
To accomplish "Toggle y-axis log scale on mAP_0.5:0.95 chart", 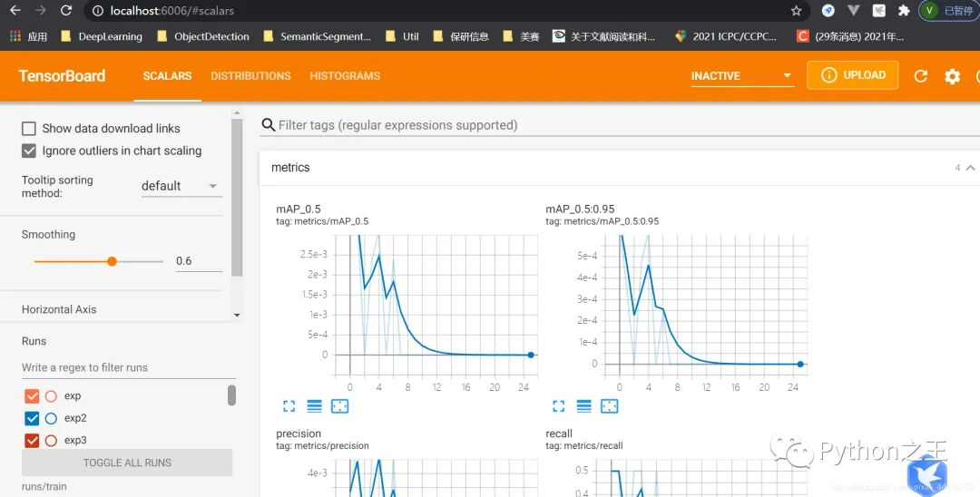I will coord(583,406).
